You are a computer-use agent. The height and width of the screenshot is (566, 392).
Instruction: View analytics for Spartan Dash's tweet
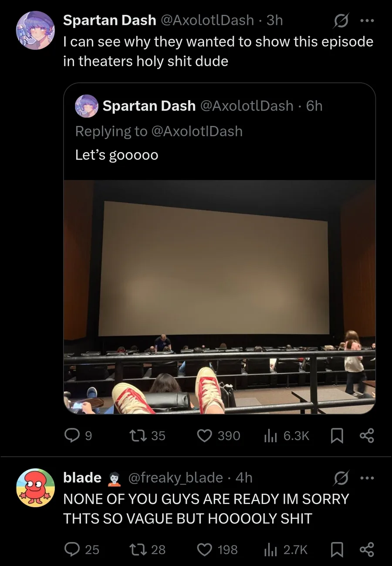coord(270,435)
